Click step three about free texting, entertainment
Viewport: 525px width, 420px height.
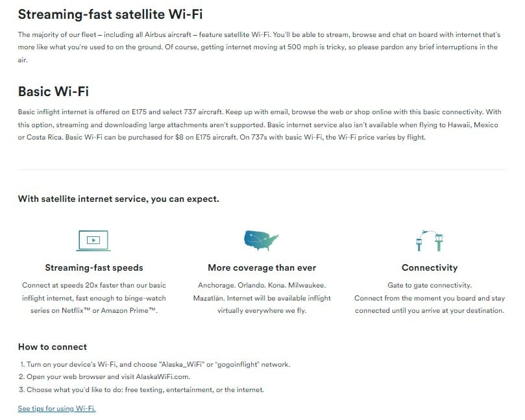141,389
